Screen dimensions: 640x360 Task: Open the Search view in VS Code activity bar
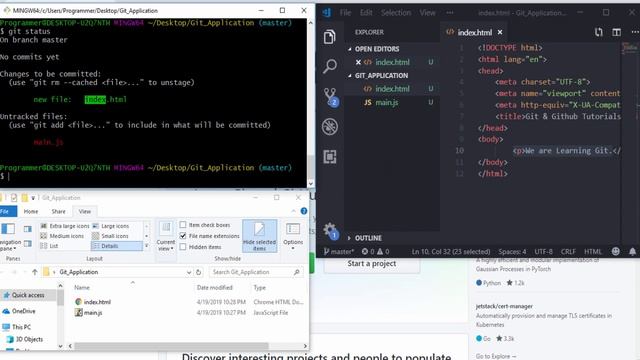coord(329,66)
